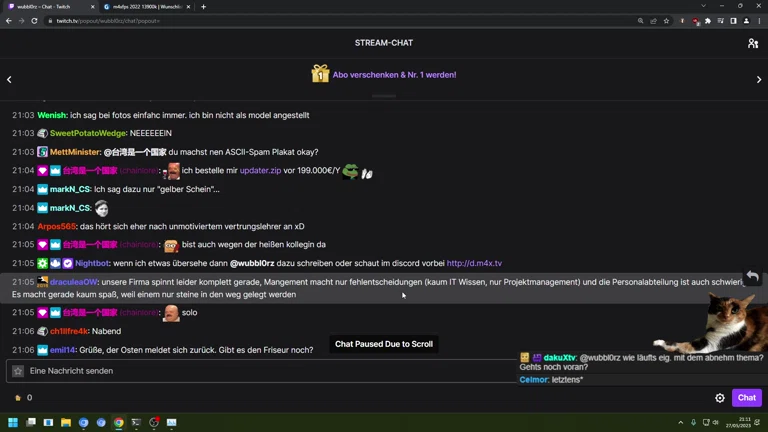Open Windows Start menu
This screenshot has height=432, width=768.
point(13,422)
